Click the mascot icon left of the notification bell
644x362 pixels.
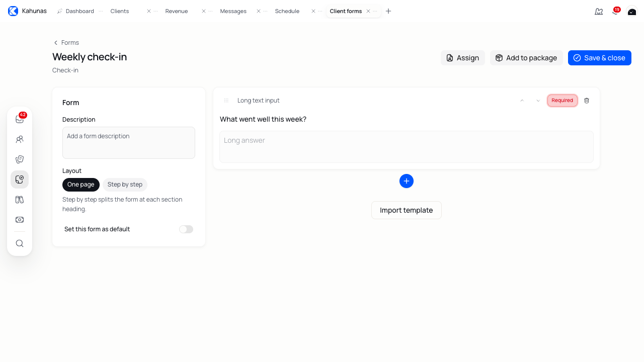[599, 11]
